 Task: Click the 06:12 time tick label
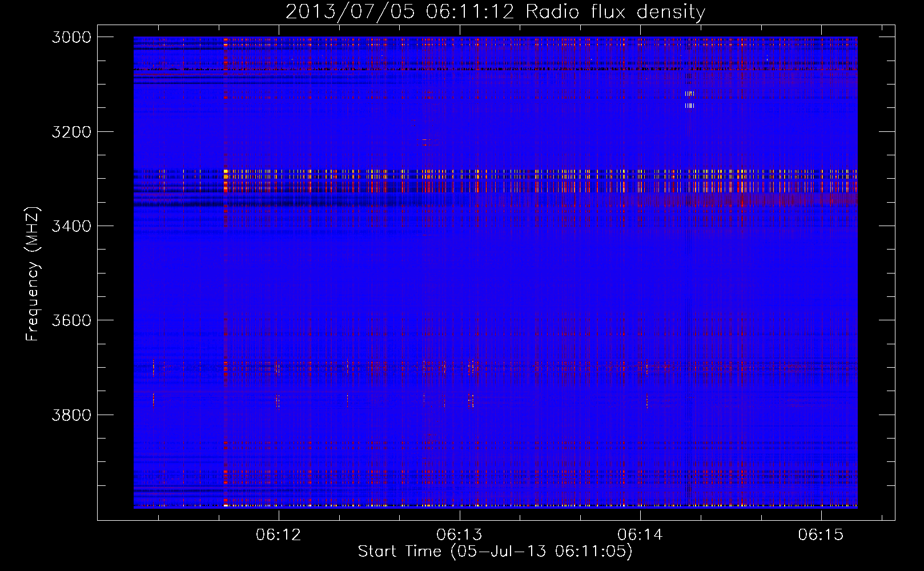[279, 535]
